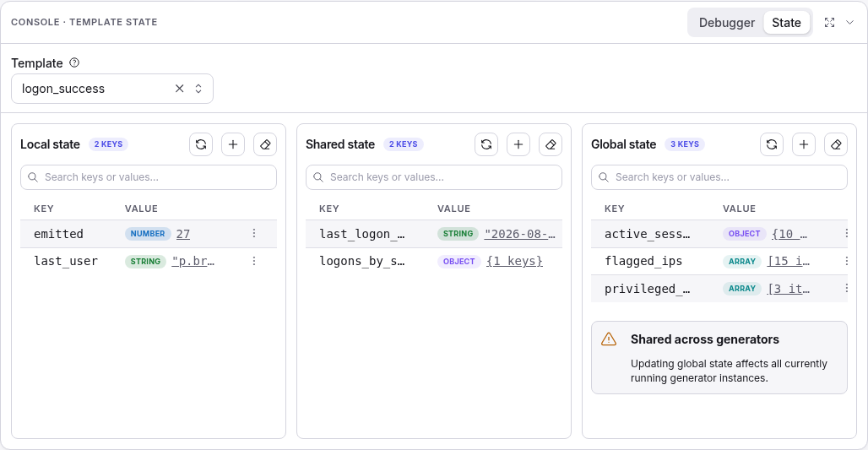
Task: Edit the last_user string value
Action: click(193, 261)
